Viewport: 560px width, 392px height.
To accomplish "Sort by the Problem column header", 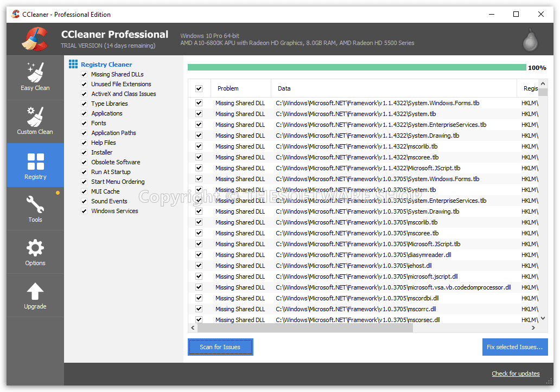I will point(241,88).
